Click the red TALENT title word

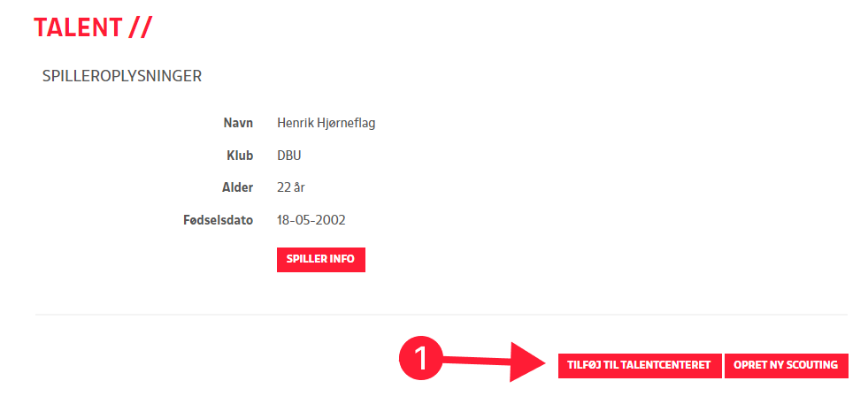(78, 27)
